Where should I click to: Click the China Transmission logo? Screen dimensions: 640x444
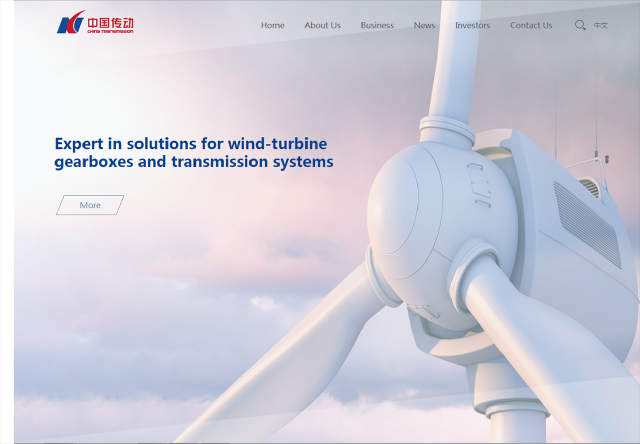pyautogui.click(x=95, y=22)
